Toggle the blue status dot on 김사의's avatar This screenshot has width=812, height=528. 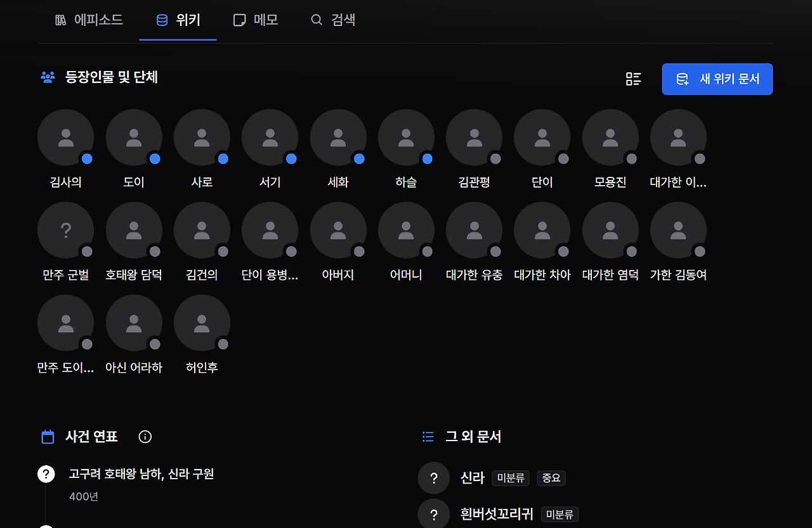(87, 158)
